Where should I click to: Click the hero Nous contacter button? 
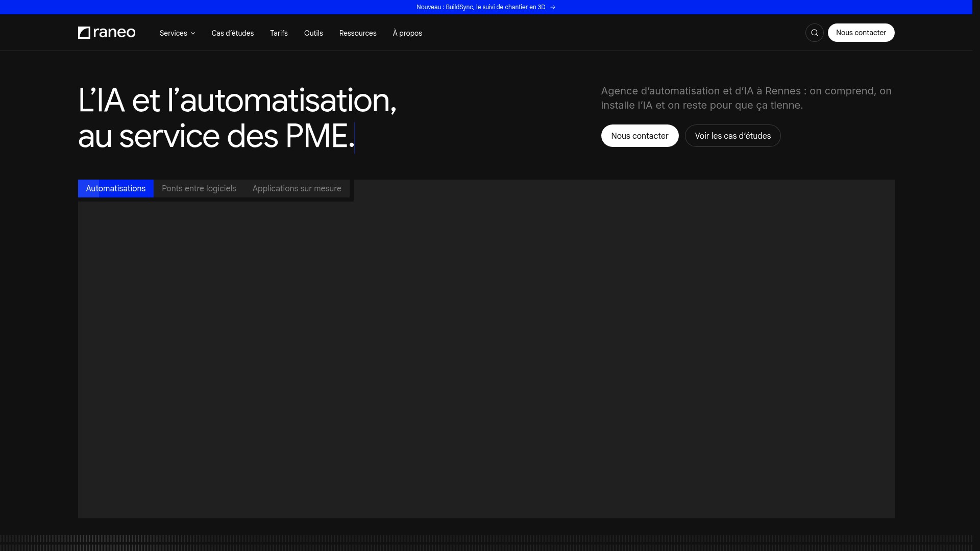pos(640,136)
